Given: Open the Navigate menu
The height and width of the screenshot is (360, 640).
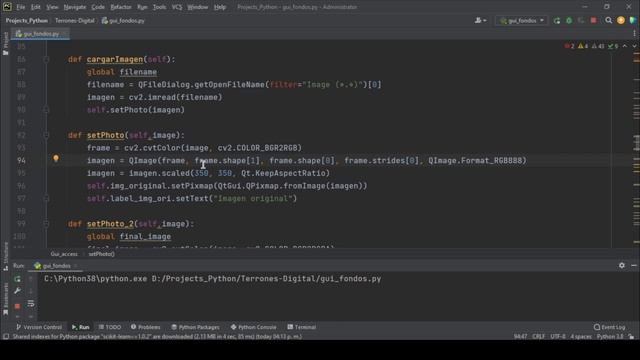Looking at the screenshot, I should coord(75,7).
